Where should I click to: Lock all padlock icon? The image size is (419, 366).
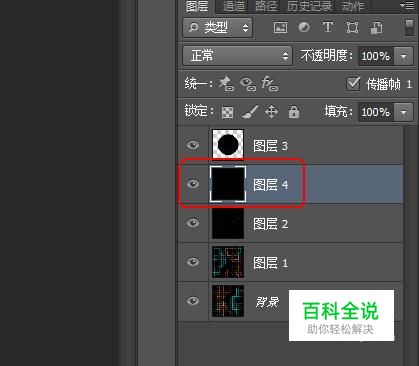[x=294, y=112]
